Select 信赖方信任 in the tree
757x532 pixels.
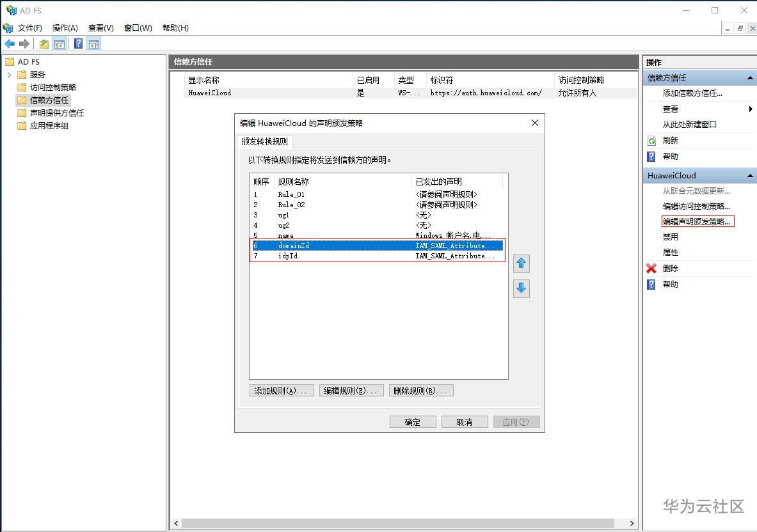pyautogui.click(x=49, y=100)
